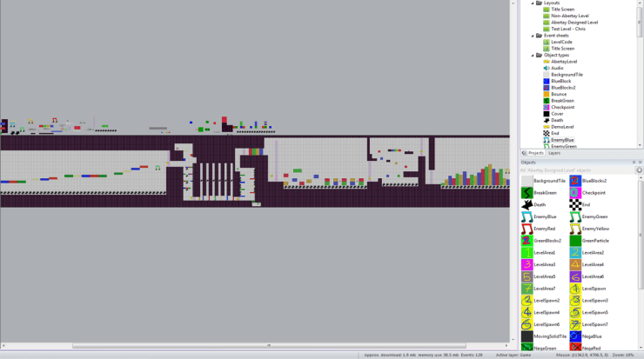Select EnemyGreen in the Objects panel

[x=588, y=216]
